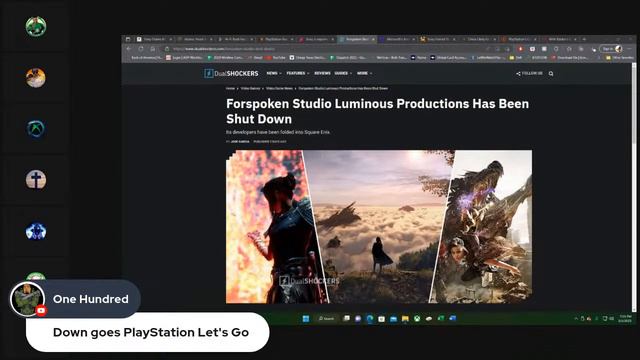This screenshot has width=640, height=360.
Task: Open Microsoft Edge from the taskbar
Action: pos(369,318)
